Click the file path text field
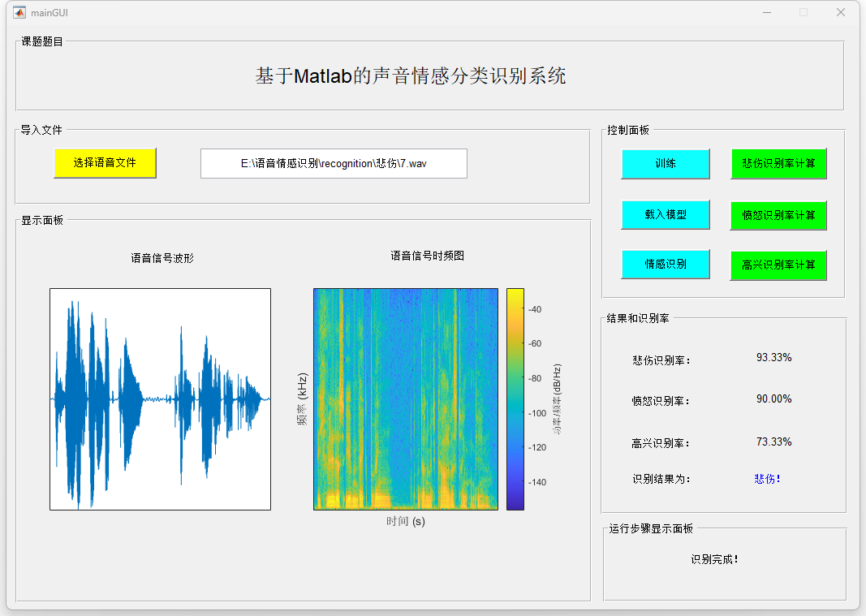This screenshot has width=866, height=616. [x=334, y=163]
